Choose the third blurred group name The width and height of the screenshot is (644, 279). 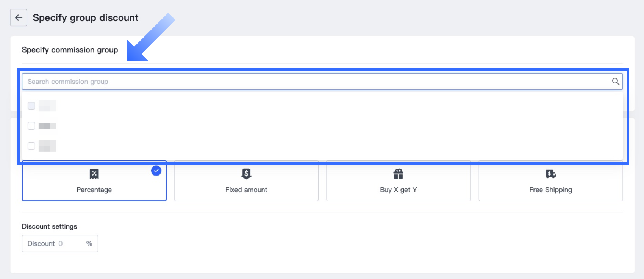tap(47, 146)
